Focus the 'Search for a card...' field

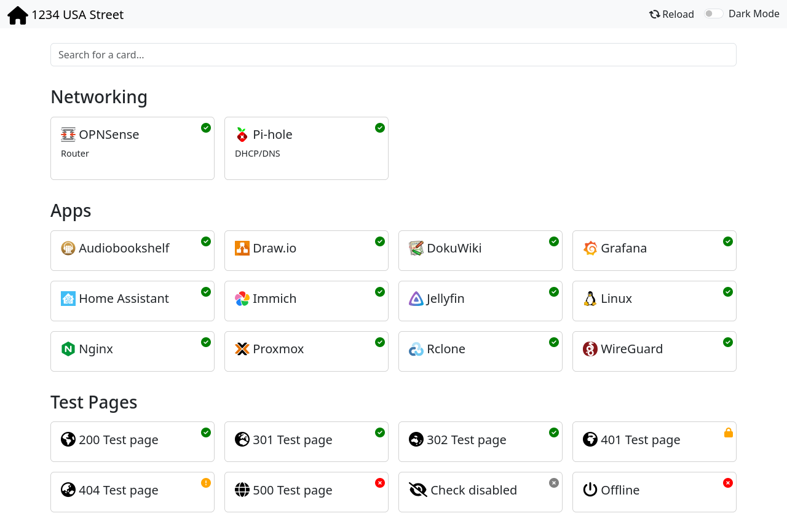pos(393,55)
